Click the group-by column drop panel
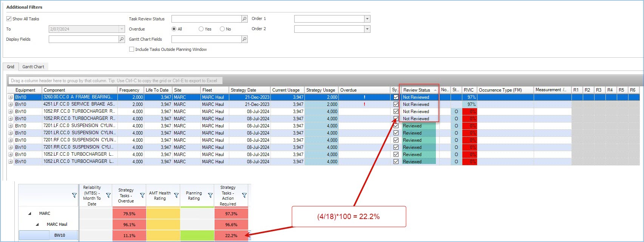Image resolution: width=644 pixels, height=242 pixels. coord(116,81)
